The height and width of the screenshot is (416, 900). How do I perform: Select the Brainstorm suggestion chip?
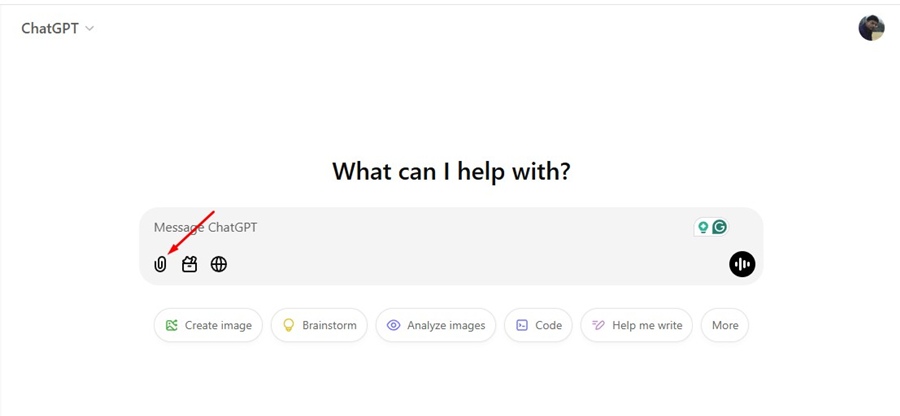pyautogui.click(x=319, y=325)
